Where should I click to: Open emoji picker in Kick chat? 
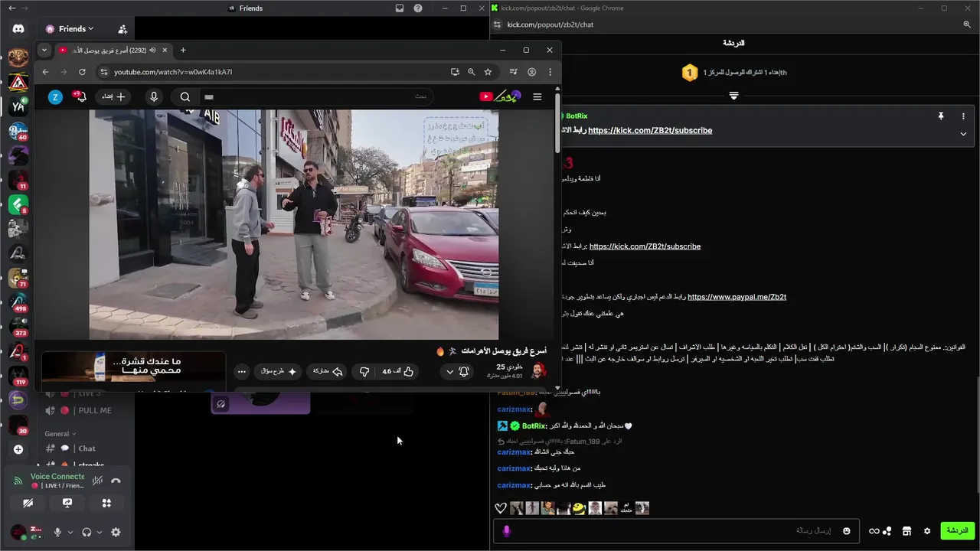click(846, 531)
